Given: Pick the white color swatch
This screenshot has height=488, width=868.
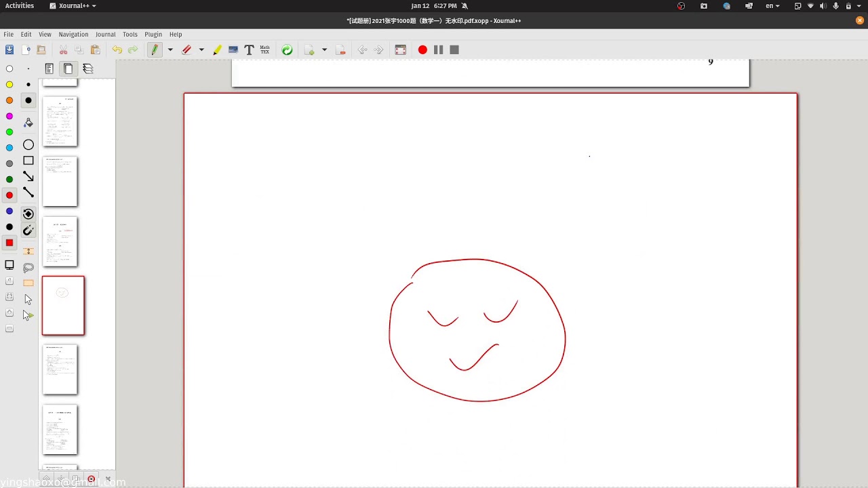Looking at the screenshot, I should (x=9, y=68).
